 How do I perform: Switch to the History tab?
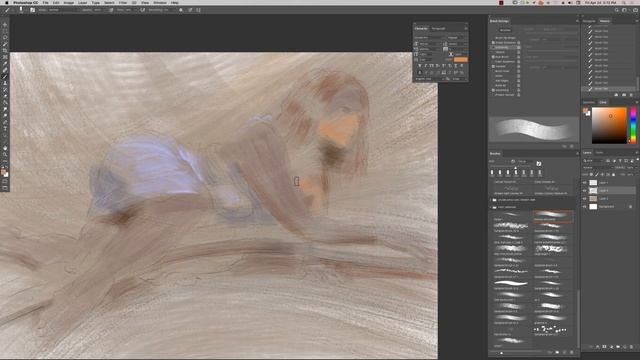(x=604, y=21)
